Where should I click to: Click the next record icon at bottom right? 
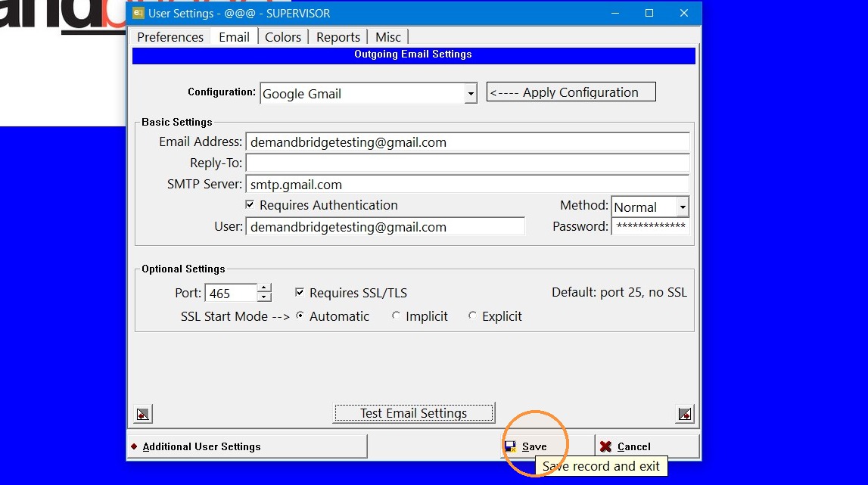pos(685,414)
